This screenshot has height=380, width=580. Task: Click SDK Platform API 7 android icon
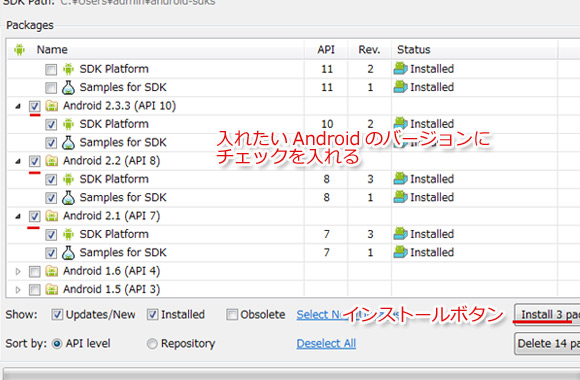tap(68, 234)
